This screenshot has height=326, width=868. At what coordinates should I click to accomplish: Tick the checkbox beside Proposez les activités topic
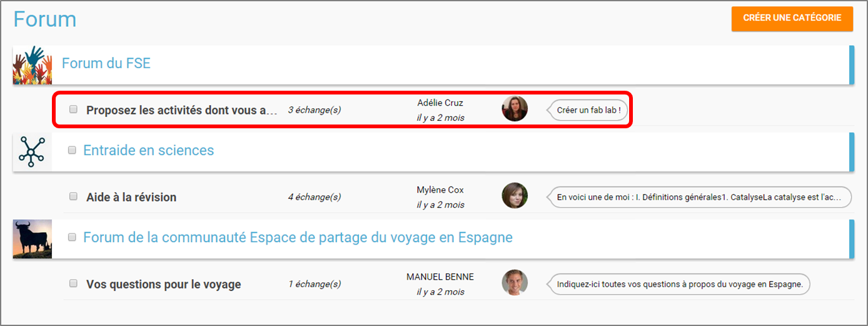click(x=73, y=110)
